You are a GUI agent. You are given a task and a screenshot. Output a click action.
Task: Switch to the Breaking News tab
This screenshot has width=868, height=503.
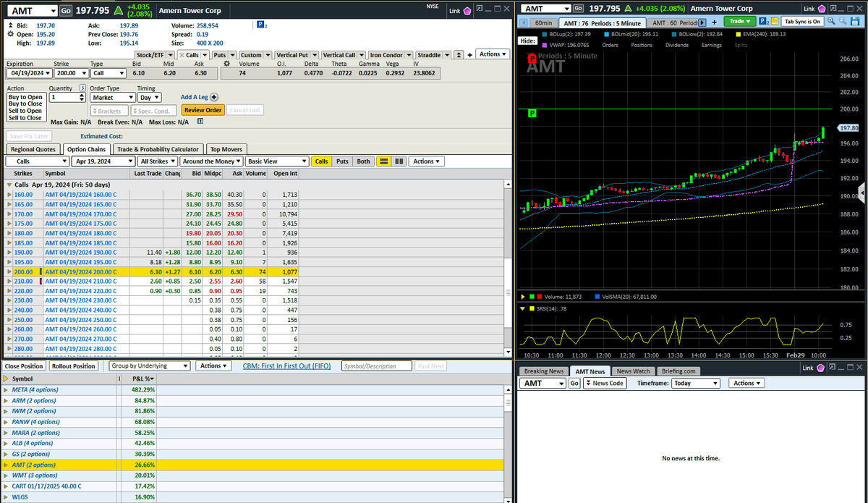[544, 371]
